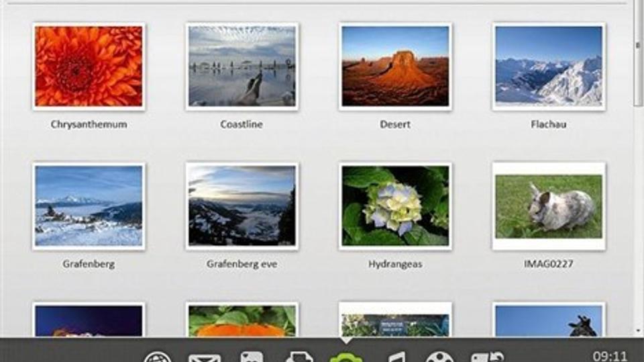Open the Chrysanthemum photo thumbnail
Viewport: 644px width, 362px height.
[x=89, y=66]
